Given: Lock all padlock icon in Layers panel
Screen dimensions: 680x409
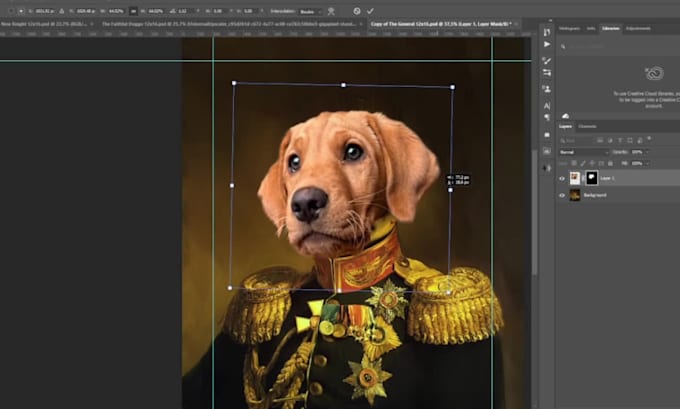Looking at the screenshot, I should click(610, 163).
